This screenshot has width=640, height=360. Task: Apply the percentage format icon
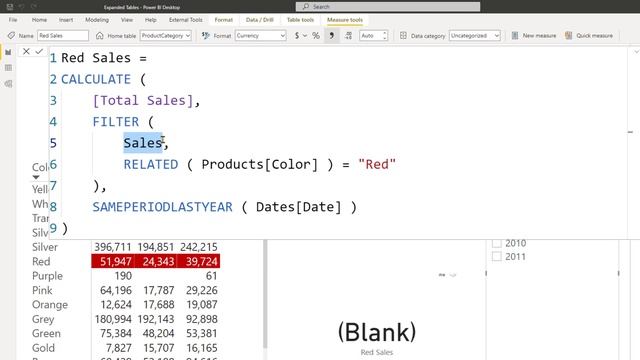pyautogui.click(x=316, y=36)
